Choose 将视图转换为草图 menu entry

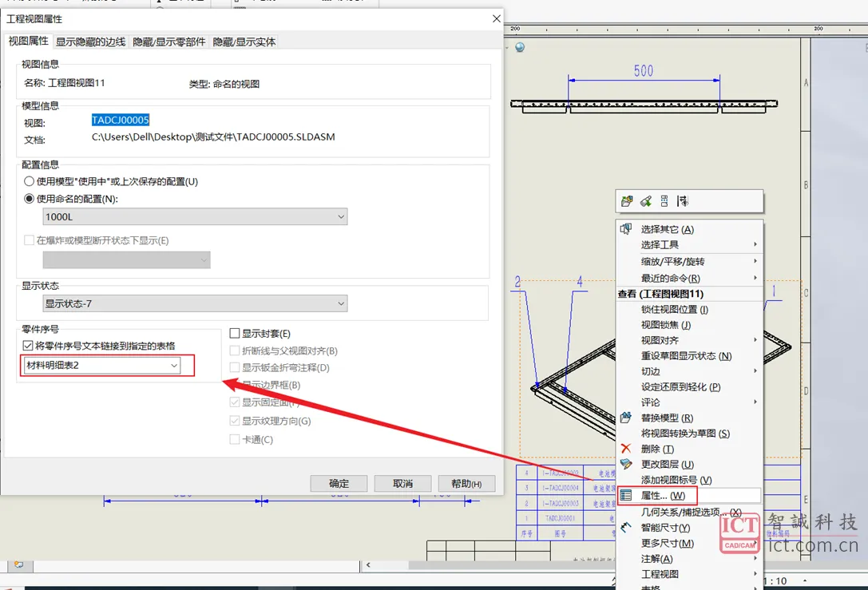point(685,434)
